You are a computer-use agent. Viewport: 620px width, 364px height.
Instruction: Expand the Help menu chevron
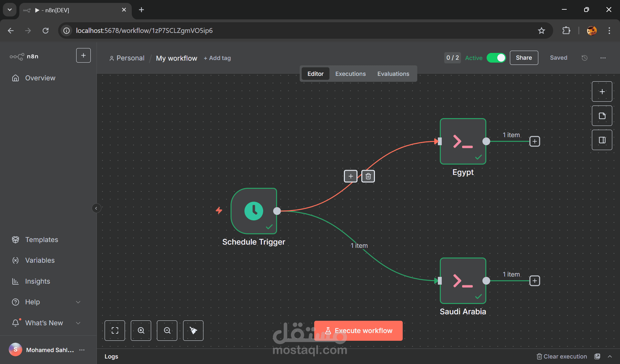pos(78,302)
